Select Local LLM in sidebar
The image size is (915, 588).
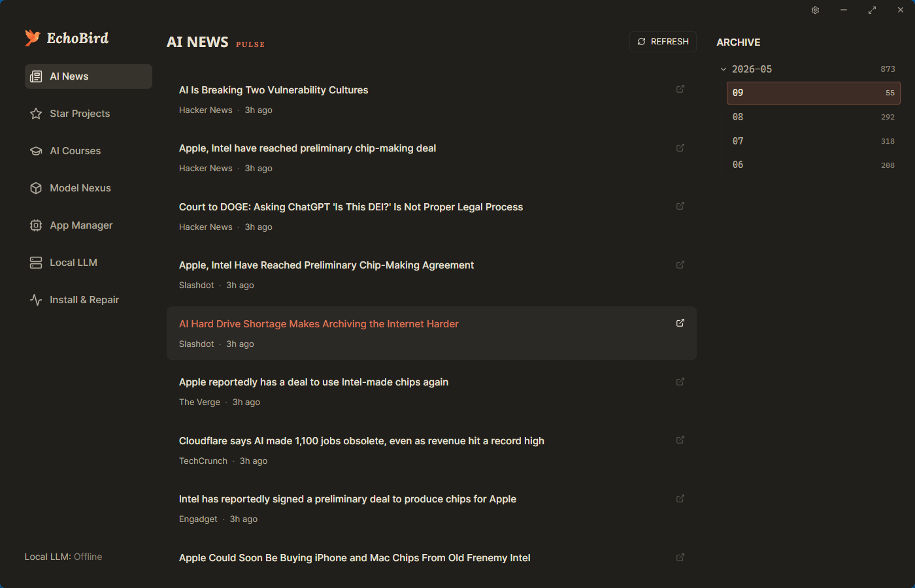tap(88, 263)
